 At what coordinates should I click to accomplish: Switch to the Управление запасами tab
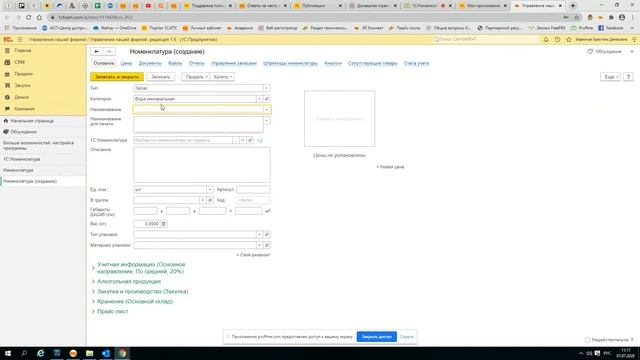tap(233, 63)
